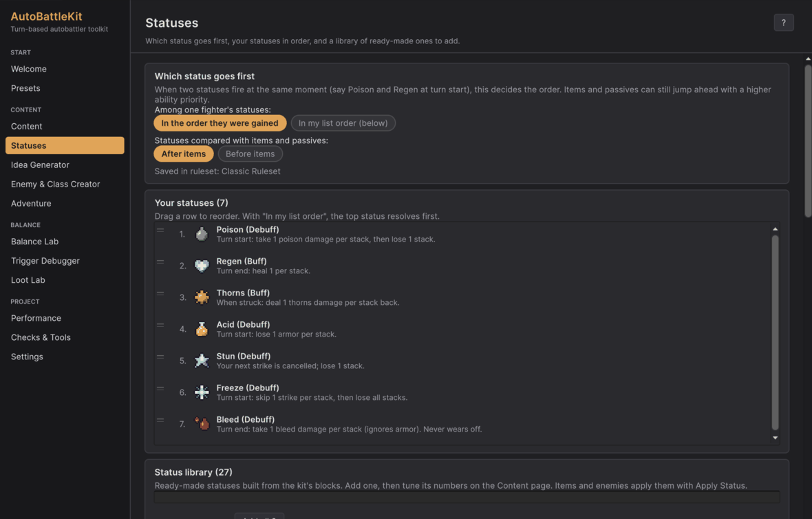Click the AutoBattleKit logo title
The width and height of the screenshot is (812, 519).
(x=47, y=16)
